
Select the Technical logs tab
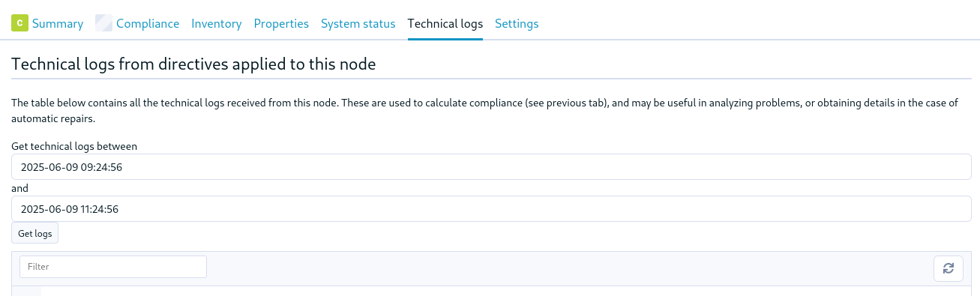[x=445, y=23]
